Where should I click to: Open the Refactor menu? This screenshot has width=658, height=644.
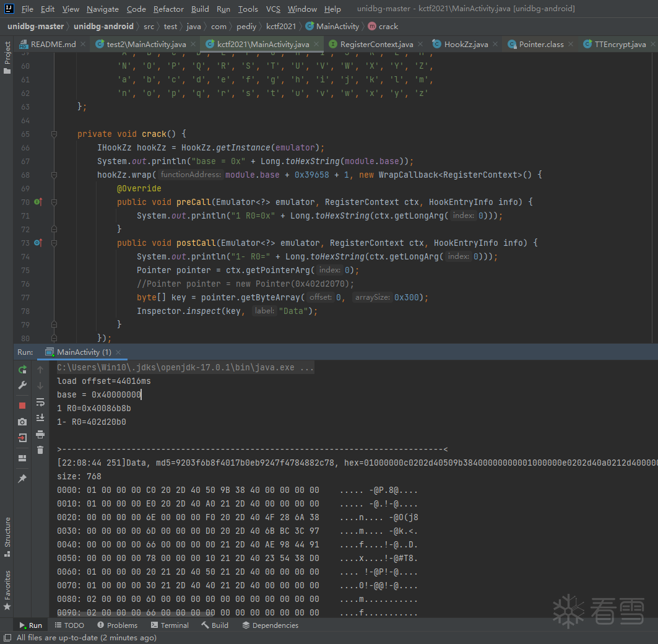[168, 9]
